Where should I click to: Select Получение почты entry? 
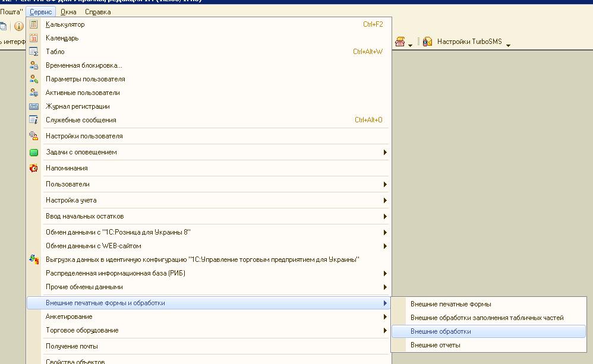click(x=209, y=346)
